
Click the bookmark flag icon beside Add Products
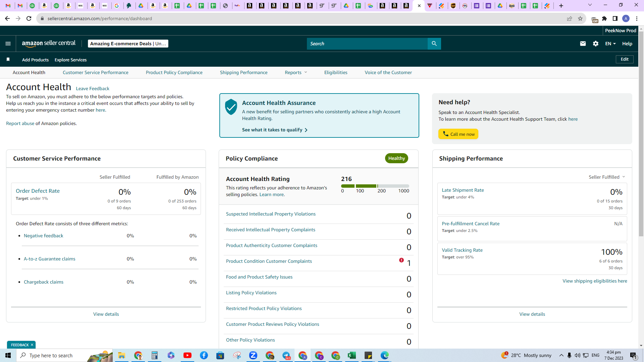click(8, 59)
